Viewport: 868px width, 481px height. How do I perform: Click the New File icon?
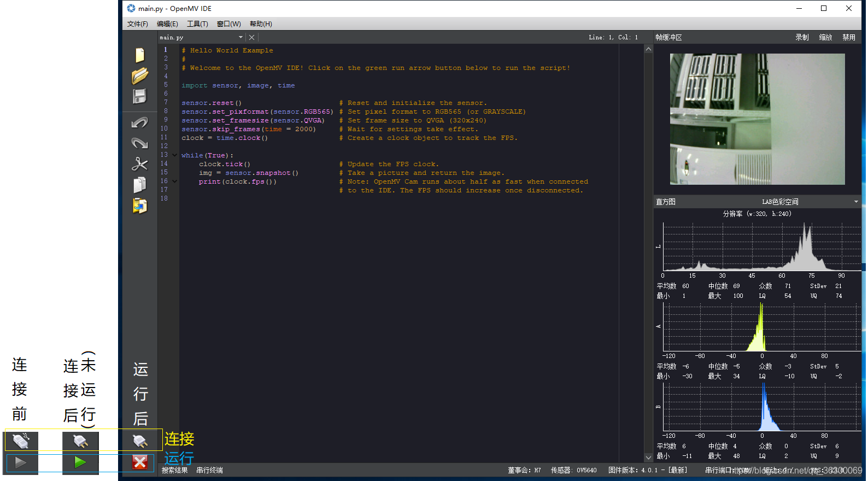click(140, 55)
